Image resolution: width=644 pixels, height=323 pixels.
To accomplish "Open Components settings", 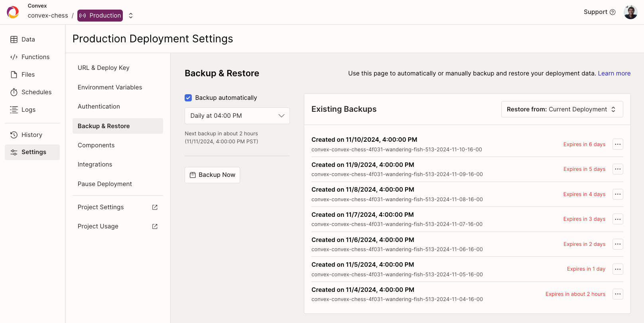I will [x=118, y=145].
